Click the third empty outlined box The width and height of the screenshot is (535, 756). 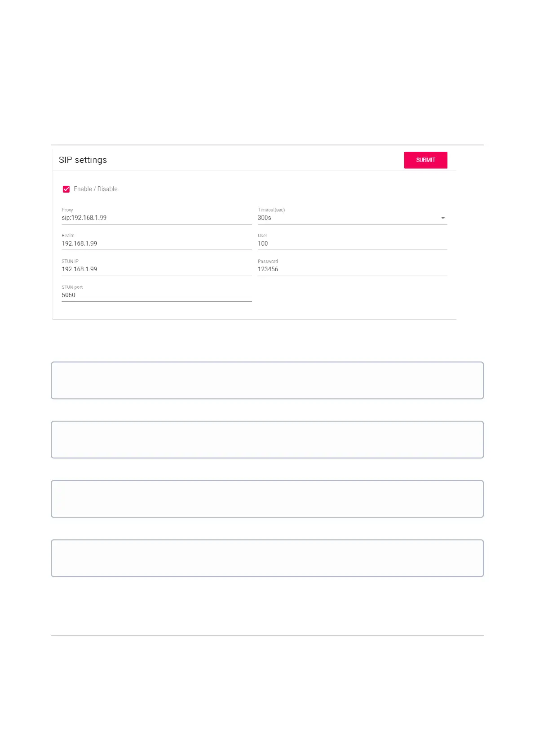pyautogui.click(x=267, y=499)
